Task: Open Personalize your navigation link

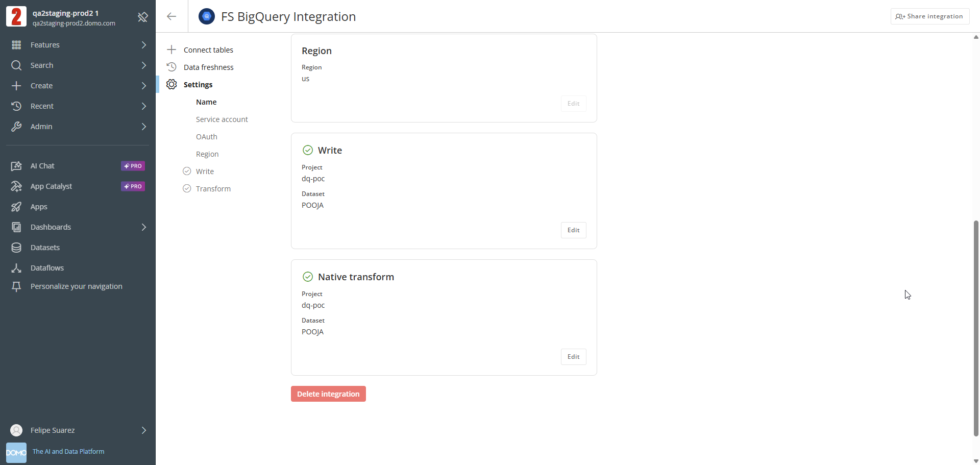Action: pyautogui.click(x=77, y=286)
